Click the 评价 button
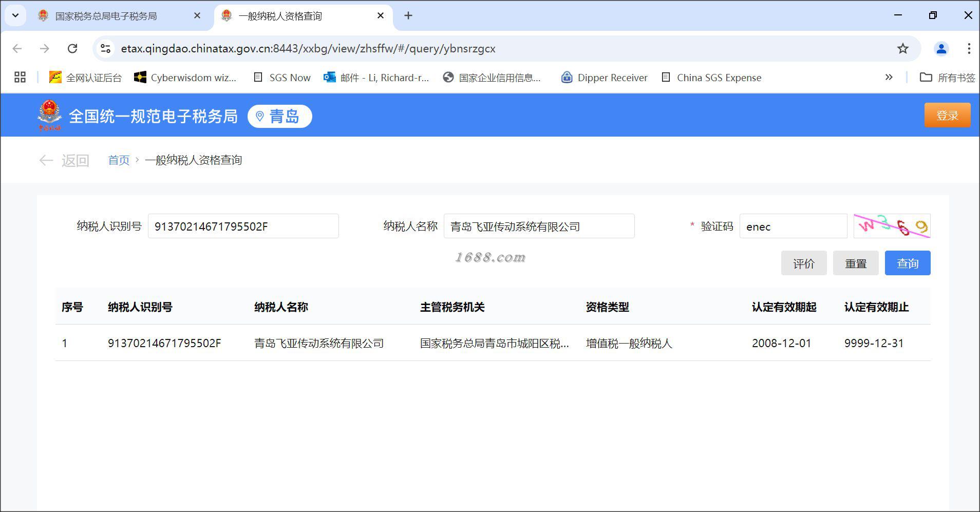 pos(804,263)
